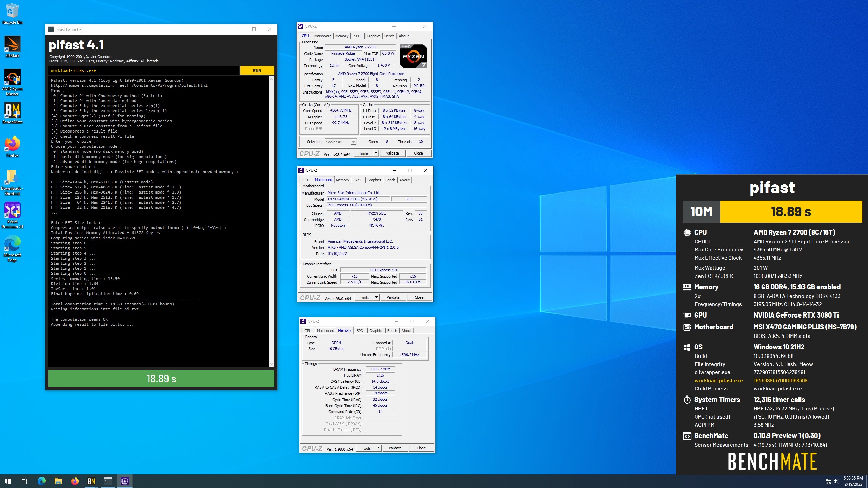Click the pifast console output scrollbar
The width and height of the screenshot is (868, 488).
tap(271, 222)
